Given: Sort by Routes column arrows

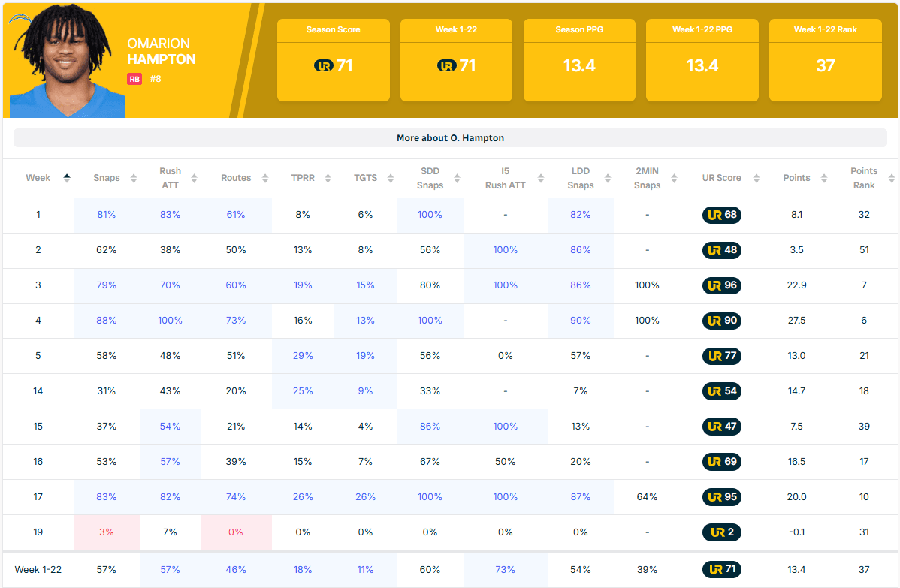Looking at the screenshot, I should tap(265, 179).
